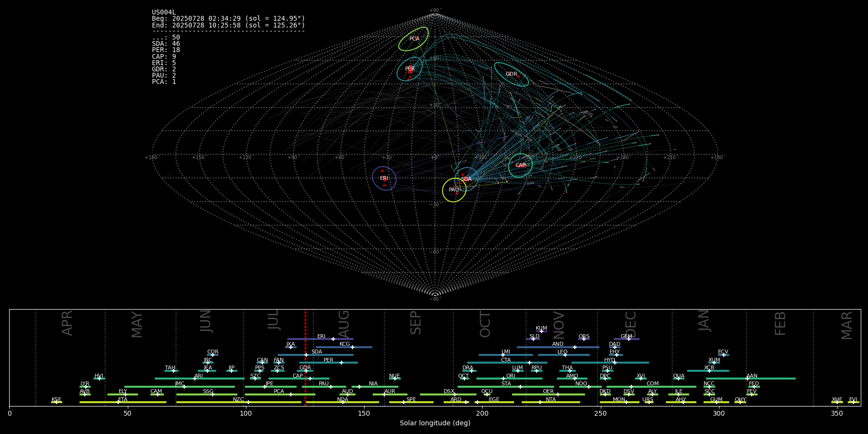Image resolution: width=868 pixels, height=434 pixels.
Task: Click the GDR radiant ellipse on sky map
Action: tap(511, 74)
